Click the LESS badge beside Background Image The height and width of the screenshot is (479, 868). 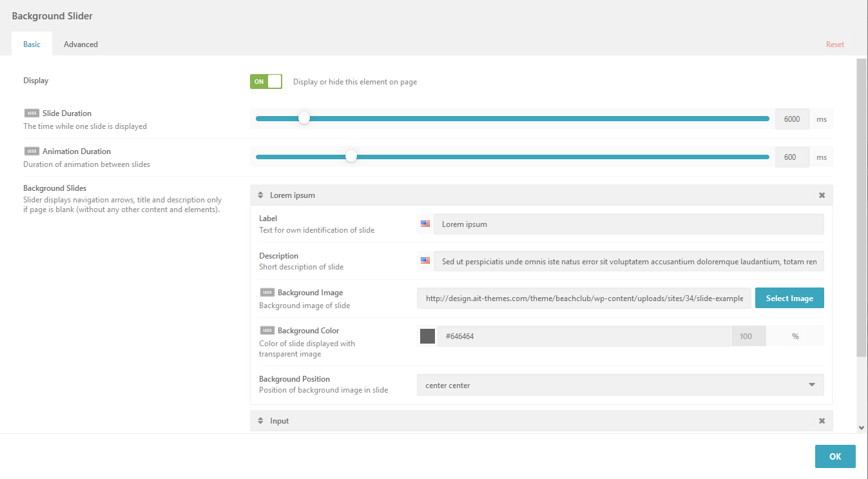click(x=267, y=293)
